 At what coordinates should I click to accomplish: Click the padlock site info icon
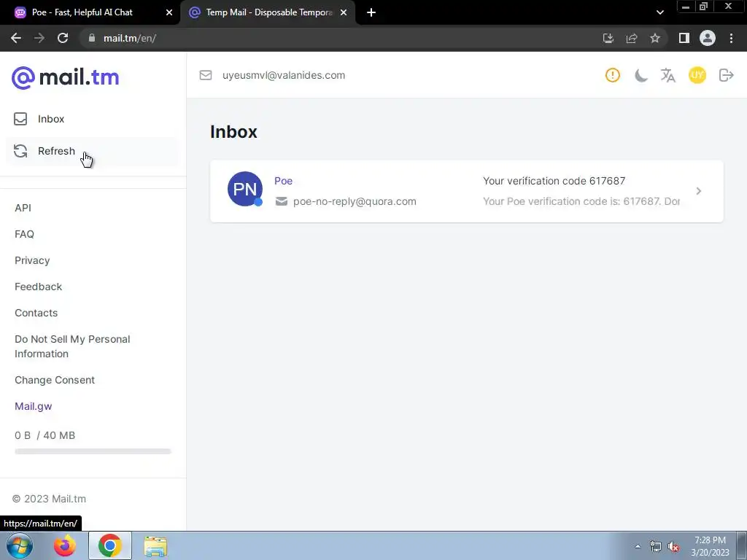pos(92,38)
